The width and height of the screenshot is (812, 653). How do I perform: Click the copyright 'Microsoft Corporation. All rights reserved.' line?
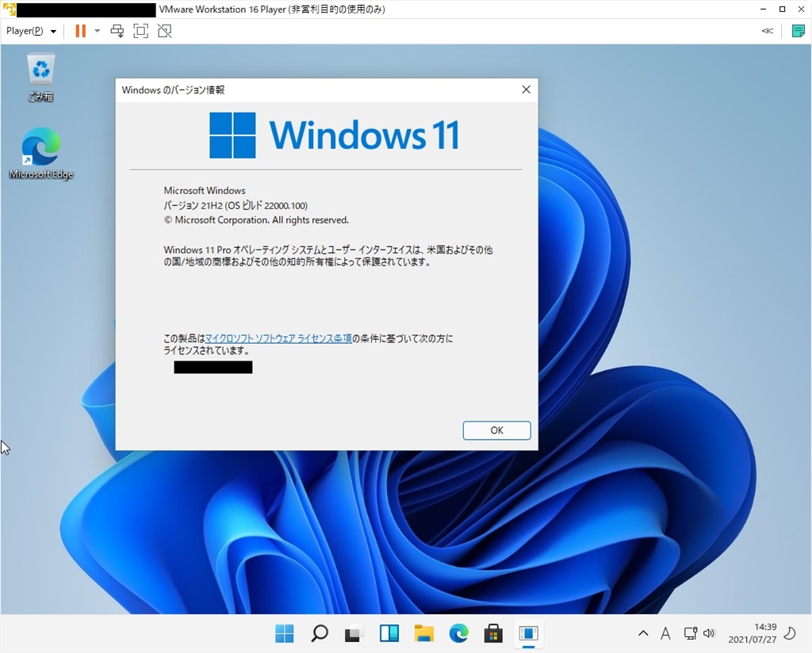point(256,220)
